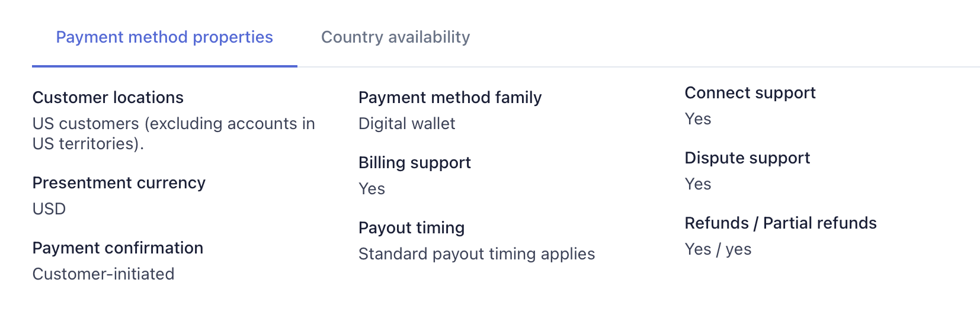This screenshot has height=321, width=980.
Task: Click the Billing support label
Action: tap(414, 163)
